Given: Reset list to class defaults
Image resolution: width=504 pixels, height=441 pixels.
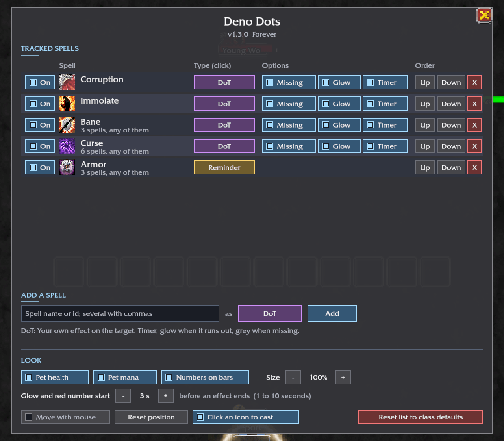Looking at the screenshot, I should 421,417.
